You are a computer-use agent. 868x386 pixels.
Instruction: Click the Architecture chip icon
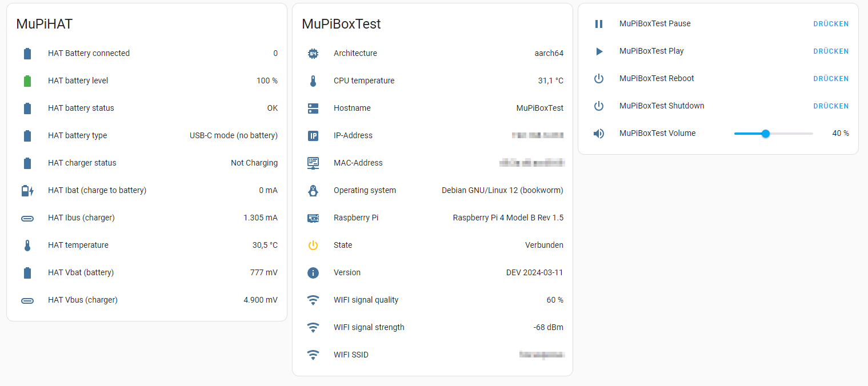(313, 54)
